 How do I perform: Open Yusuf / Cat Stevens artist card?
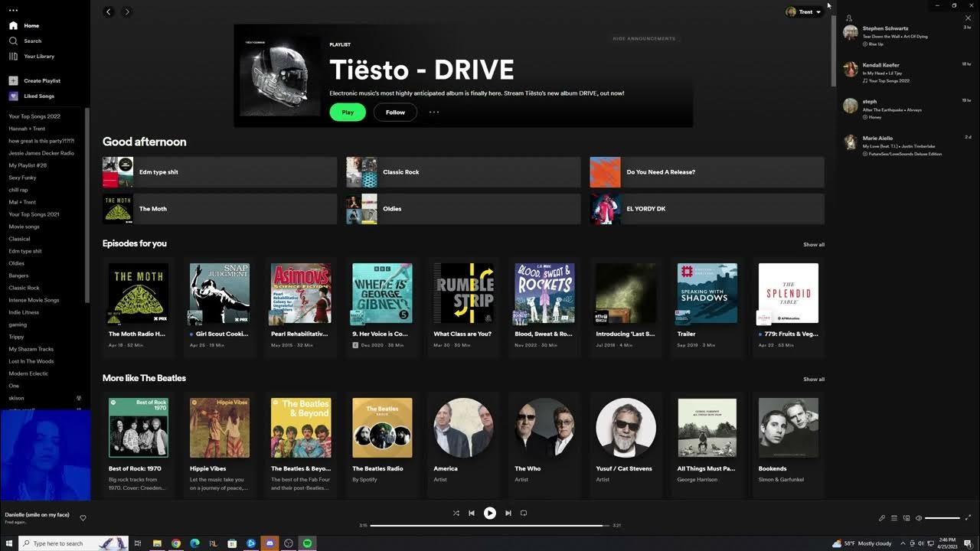626,445
